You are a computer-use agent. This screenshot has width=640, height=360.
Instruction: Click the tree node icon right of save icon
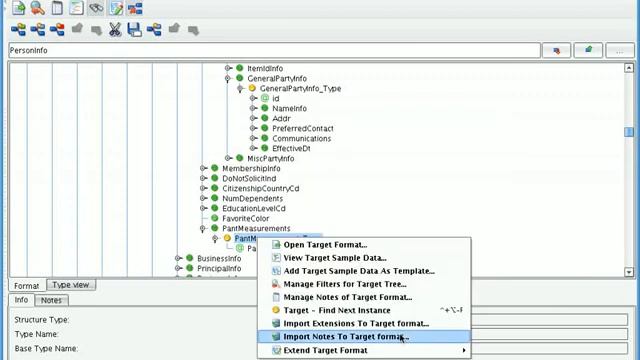[154, 29]
